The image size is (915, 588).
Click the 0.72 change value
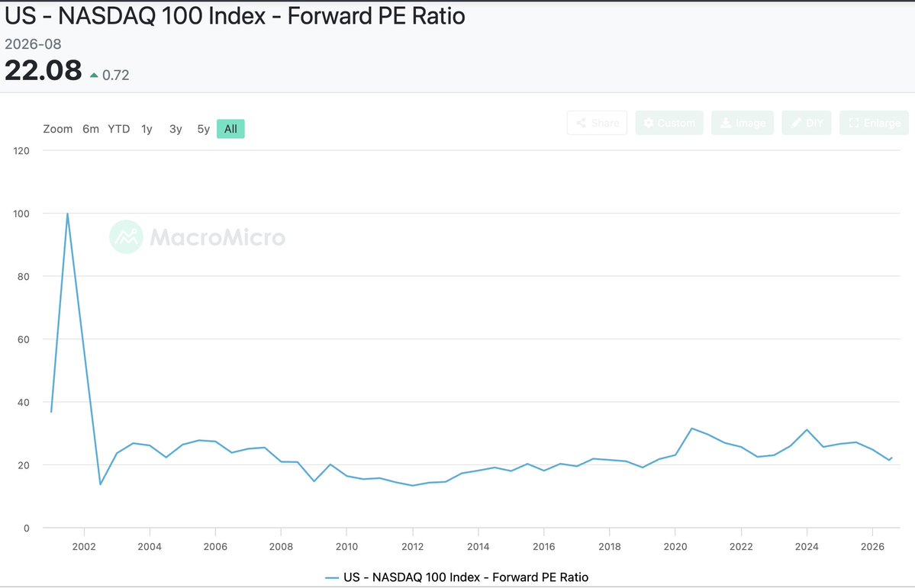pos(115,76)
